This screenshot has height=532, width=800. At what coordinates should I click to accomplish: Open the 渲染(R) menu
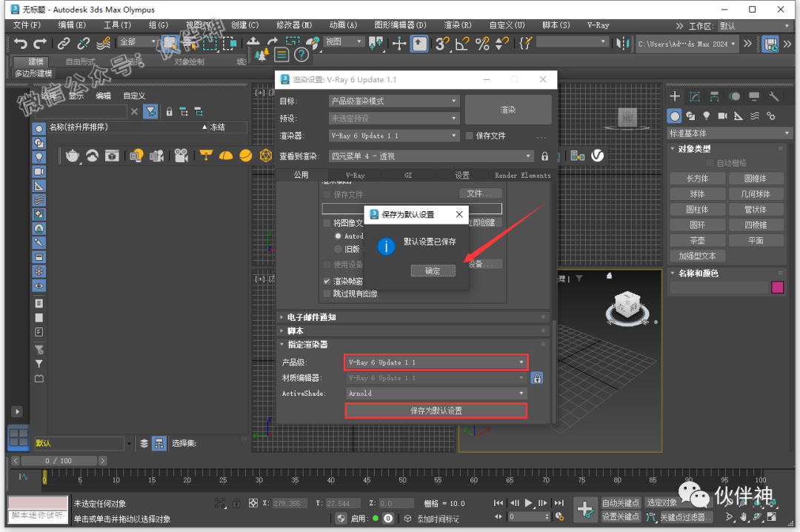457,25
